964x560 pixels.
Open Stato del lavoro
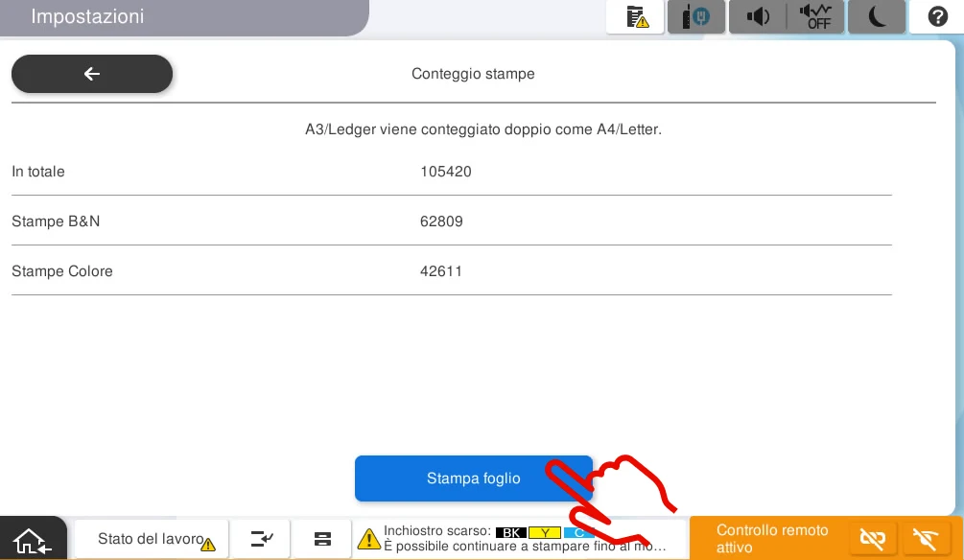tap(152, 539)
